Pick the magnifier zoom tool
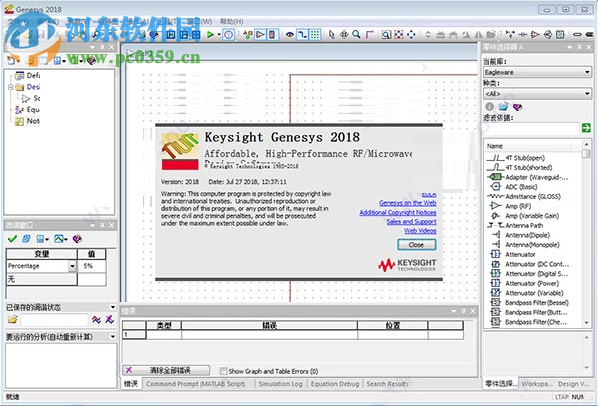 [x=356, y=35]
